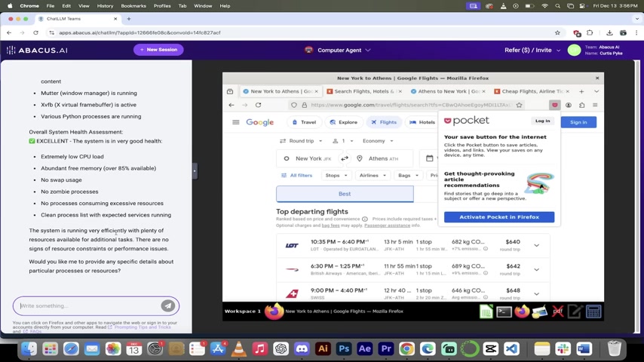Open calculator in workspace taskbar

point(593,311)
